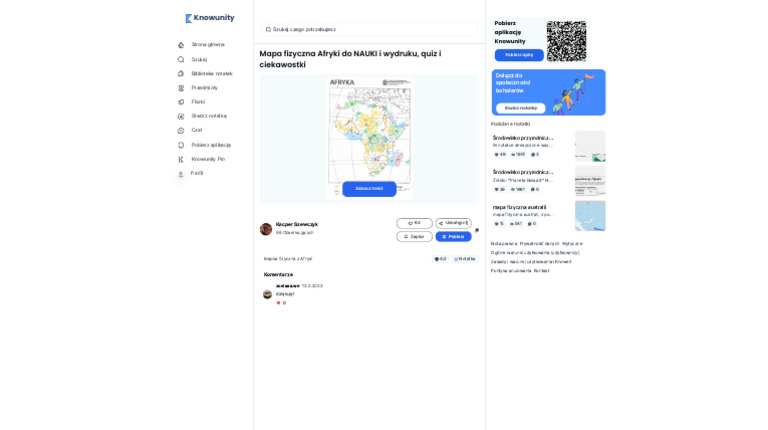Image resolution: width=768 pixels, height=430 pixels.
Task: Open the Czat sidebar icon
Action: (181, 130)
